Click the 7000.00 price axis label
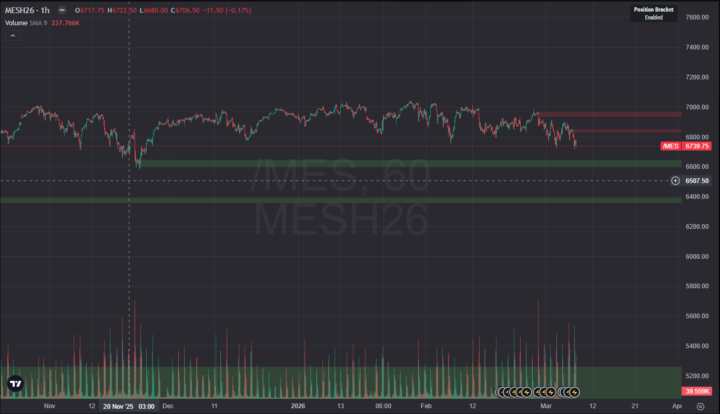Screen dimensions: 720x414 click(697, 107)
